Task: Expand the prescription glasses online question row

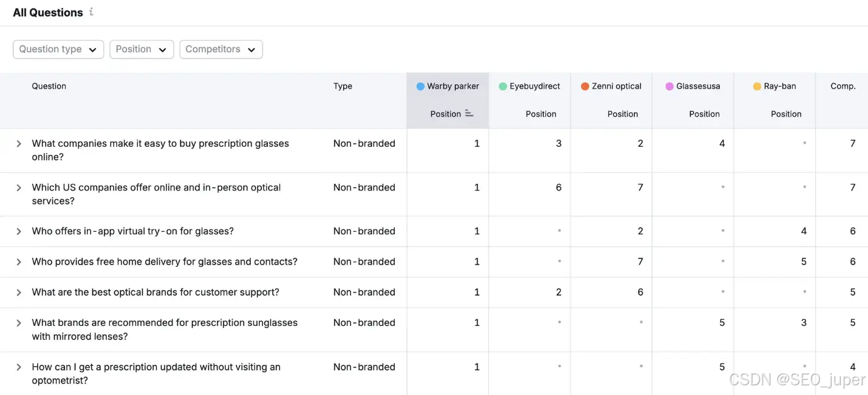Action: pos(19,144)
